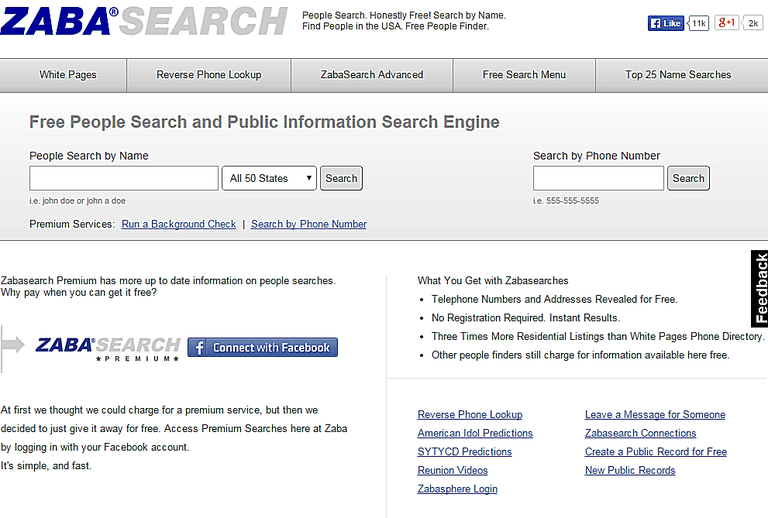Image resolution: width=768 pixels, height=518 pixels.
Task: Click the heading 'Free People Search and Public Information Search Engine'
Action: pos(264,122)
